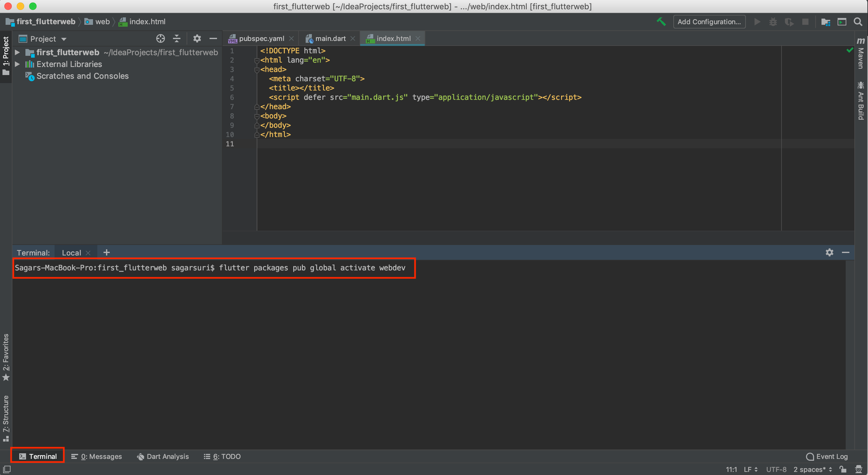Click the web breadcrumb folder
The height and width of the screenshot is (475, 868).
point(97,22)
